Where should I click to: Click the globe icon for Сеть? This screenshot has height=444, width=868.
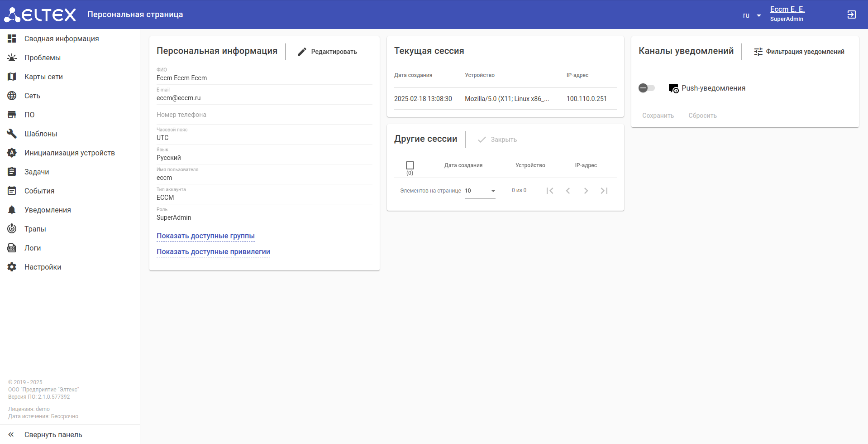(x=12, y=96)
